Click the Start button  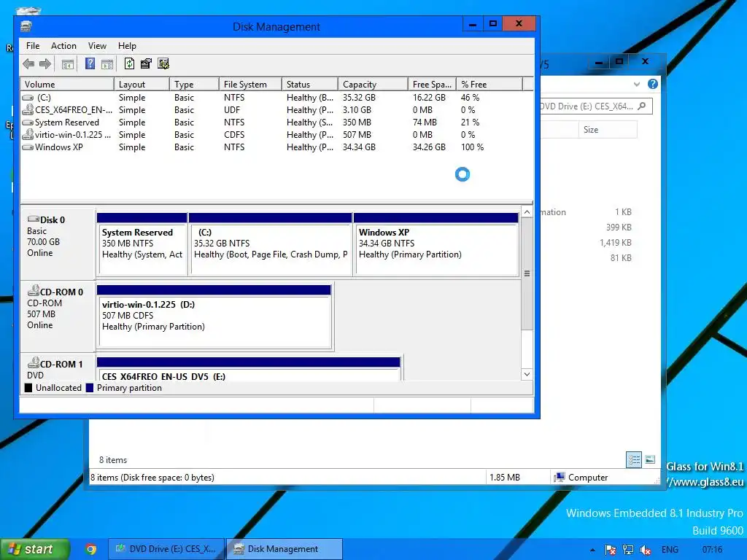(x=35, y=549)
